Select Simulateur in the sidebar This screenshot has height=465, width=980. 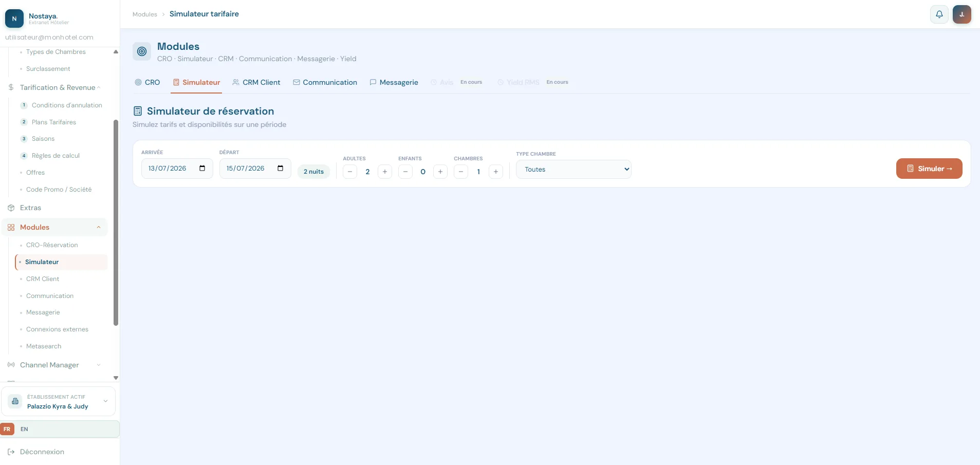tap(62, 262)
